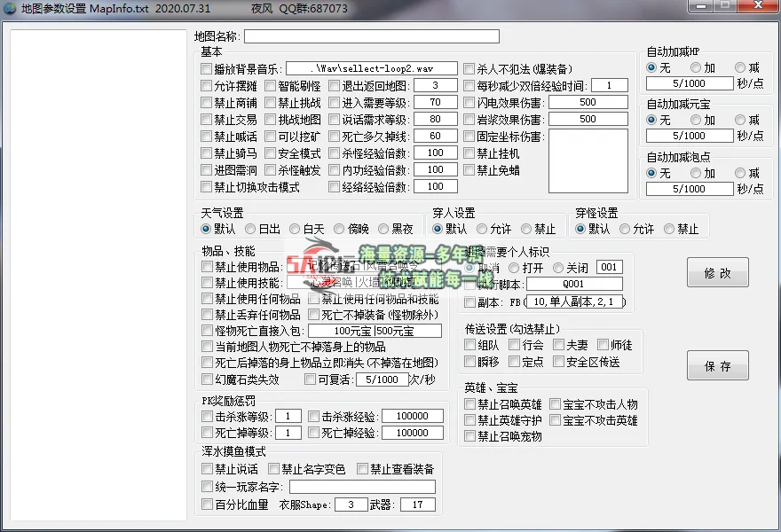Click the script field showing Q001
Image resolution: width=781 pixels, height=532 pixels.
pos(574,284)
